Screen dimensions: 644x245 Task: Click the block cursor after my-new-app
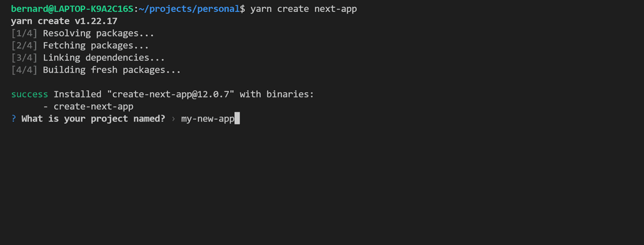237,119
